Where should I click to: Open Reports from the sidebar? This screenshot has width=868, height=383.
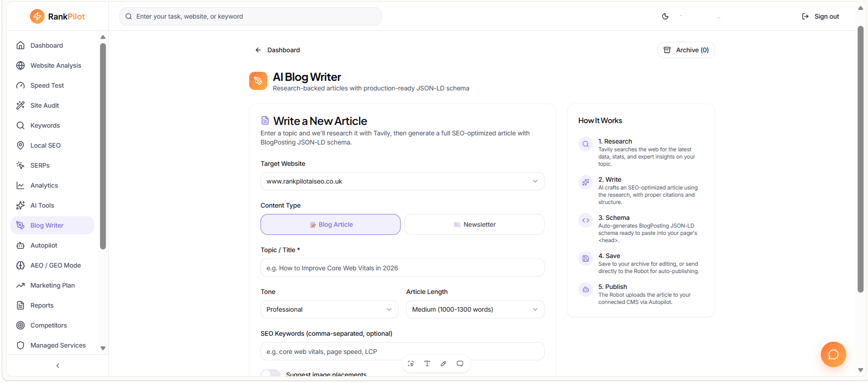[52, 305]
